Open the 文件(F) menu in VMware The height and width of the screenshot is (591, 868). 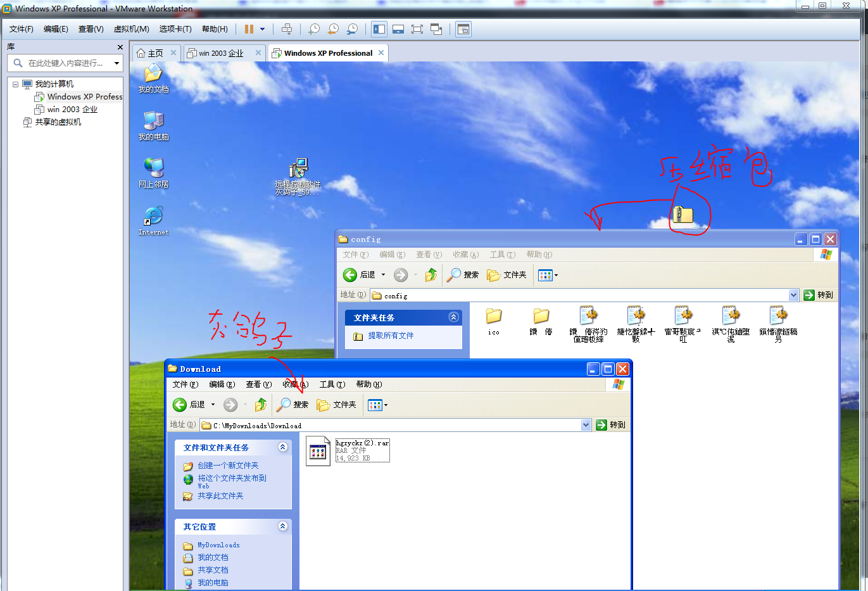pos(22,29)
